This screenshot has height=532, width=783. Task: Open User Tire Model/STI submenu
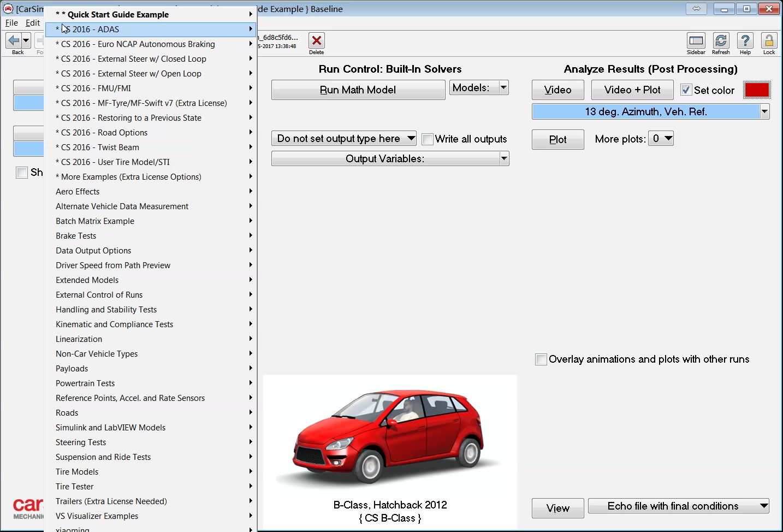pyautogui.click(x=151, y=162)
